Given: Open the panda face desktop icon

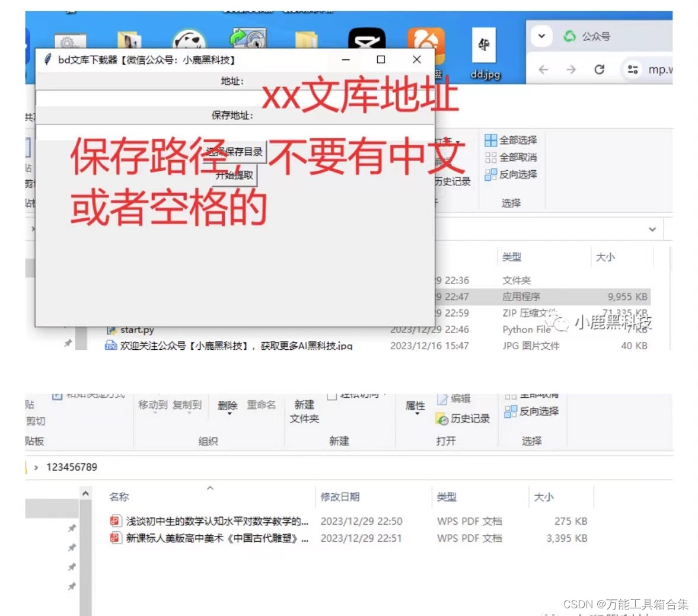Looking at the screenshot, I should (189, 39).
